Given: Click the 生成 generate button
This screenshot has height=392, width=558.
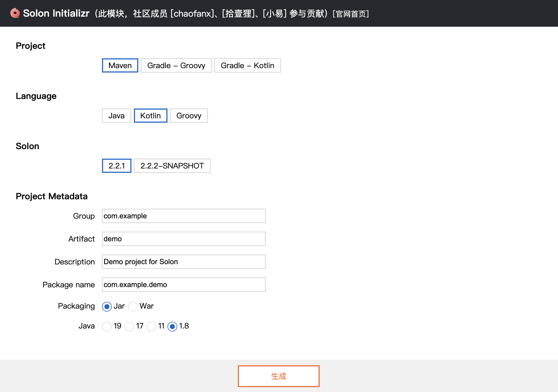Looking at the screenshot, I should tap(279, 376).
